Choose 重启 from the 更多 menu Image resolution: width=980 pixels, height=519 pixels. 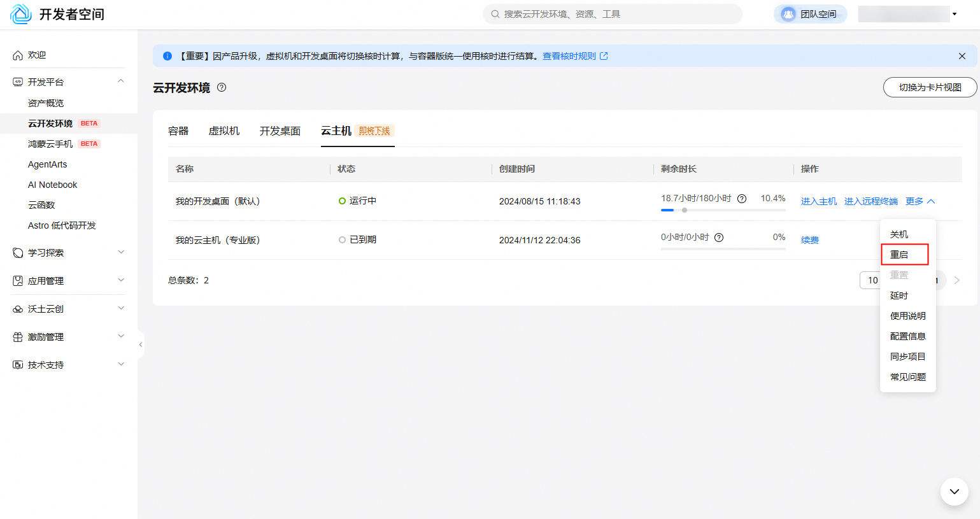click(908, 255)
